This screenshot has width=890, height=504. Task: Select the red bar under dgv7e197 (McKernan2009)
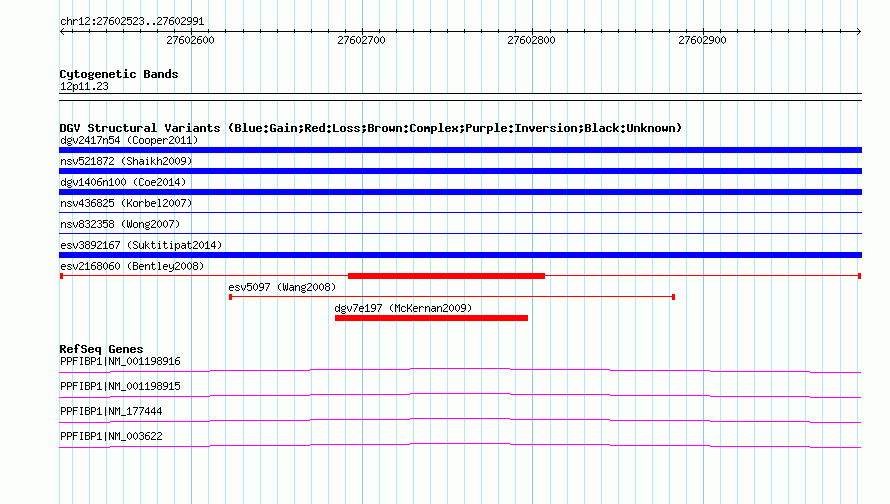pyautogui.click(x=431, y=318)
